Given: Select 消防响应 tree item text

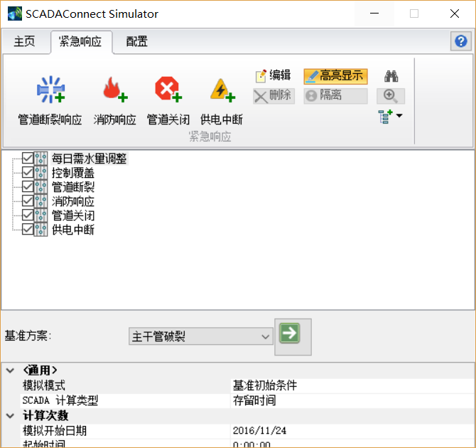Looking at the screenshot, I should pyautogui.click(x=73, y=201).
